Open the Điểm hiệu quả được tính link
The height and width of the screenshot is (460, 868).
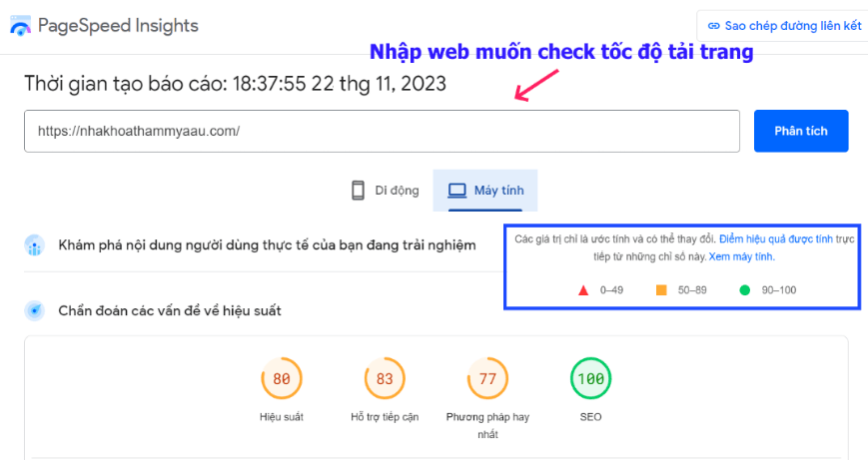(775, 238)
